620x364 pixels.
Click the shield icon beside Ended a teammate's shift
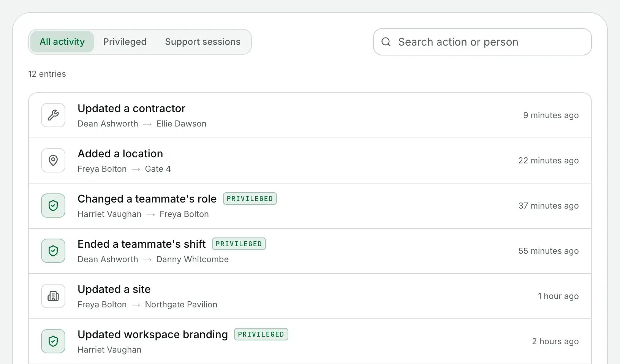coord(53,251)
